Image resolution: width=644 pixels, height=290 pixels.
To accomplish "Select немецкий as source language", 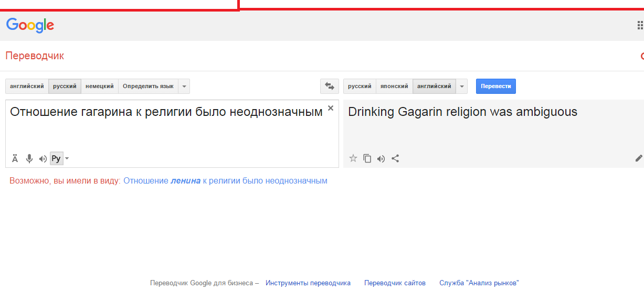I will (100, 86).
